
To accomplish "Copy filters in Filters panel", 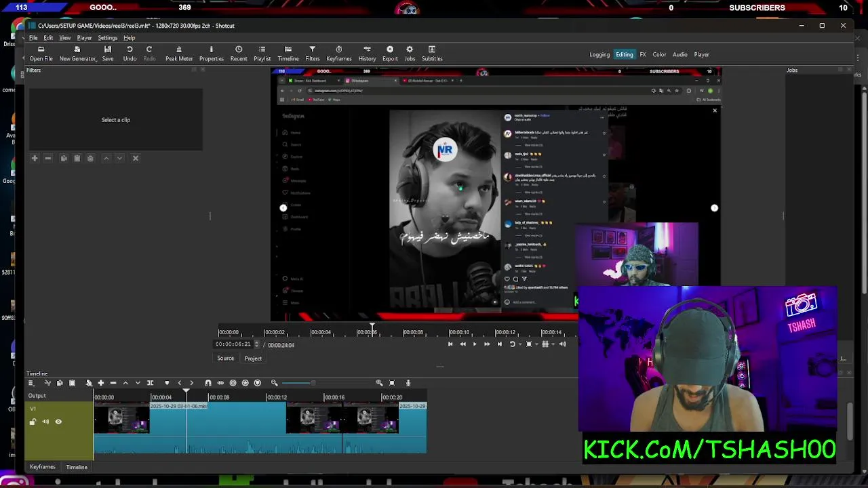I will coord(64,158).
